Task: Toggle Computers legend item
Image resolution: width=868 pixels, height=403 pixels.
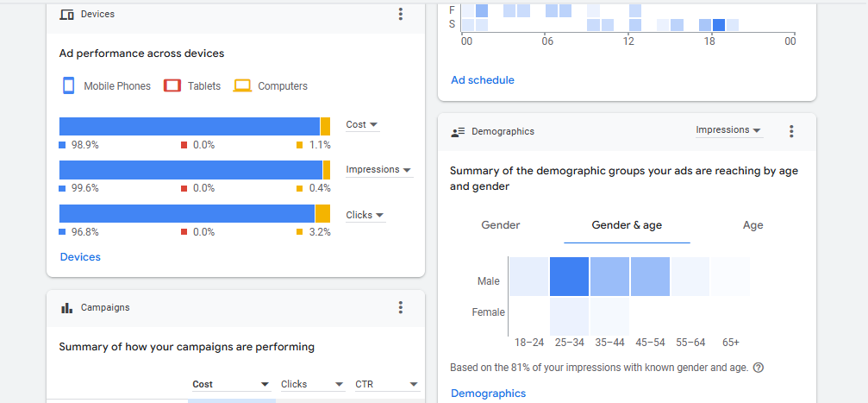Action: pyautogui.click(x=271, y=86)
